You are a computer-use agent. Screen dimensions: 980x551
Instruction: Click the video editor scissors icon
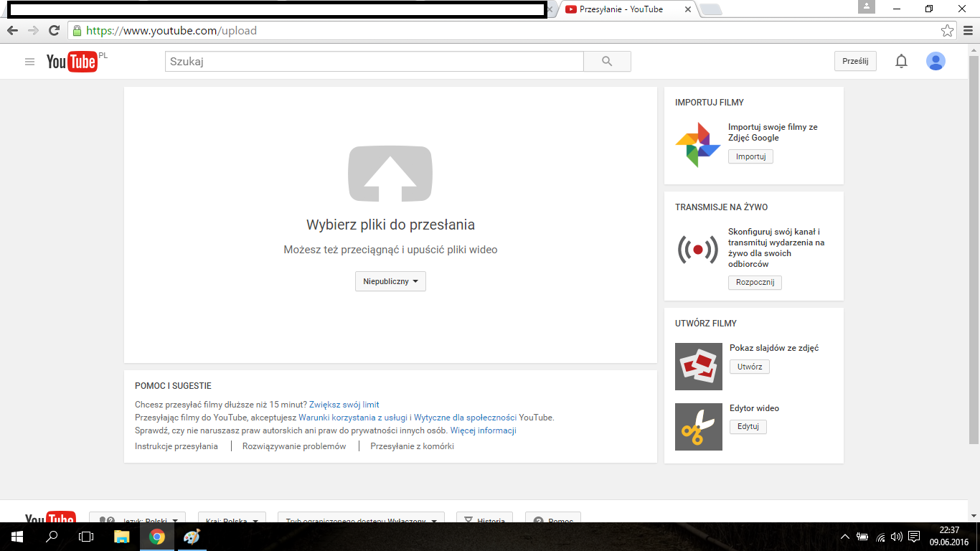coord(697,427)
